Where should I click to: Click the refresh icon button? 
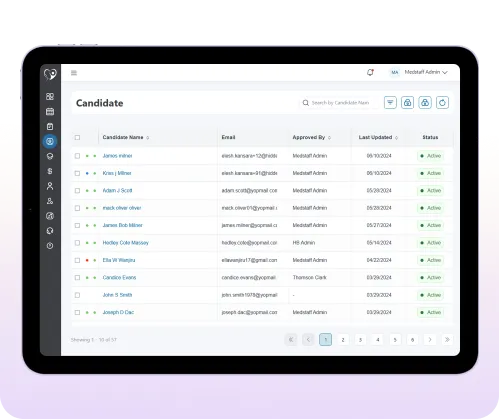pos(442,103)
